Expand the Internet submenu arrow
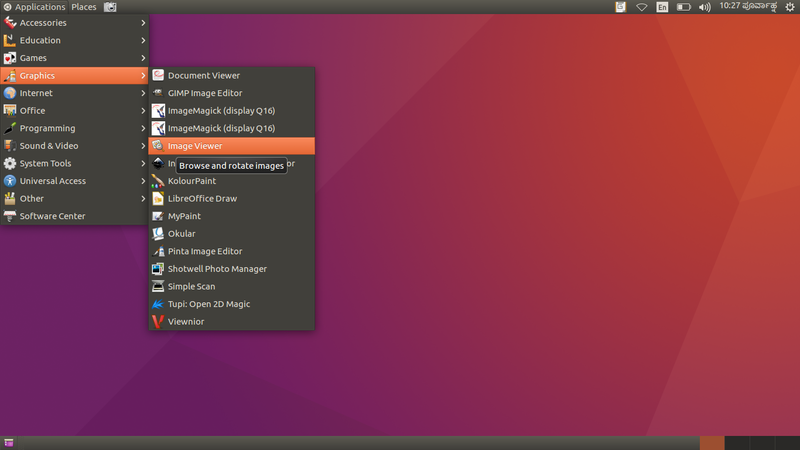 point(143,93)
